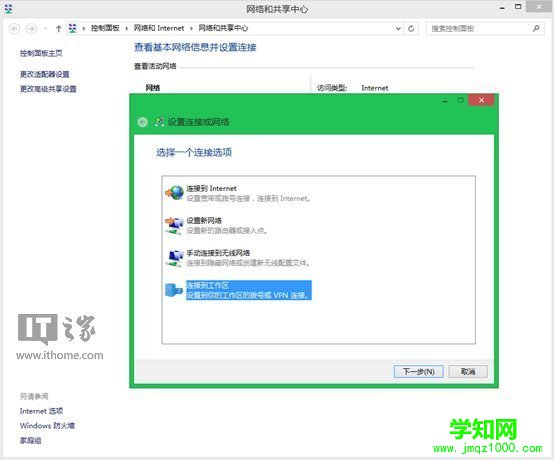Click the Connect to Internet globe icon
Image resolution: width=554 pixels, height=460 pixels.
175,193
